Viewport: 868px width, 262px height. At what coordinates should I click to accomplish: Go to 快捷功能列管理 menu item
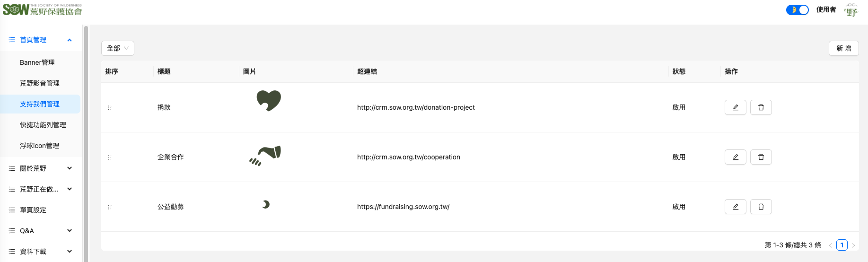[x=43, y=125]
